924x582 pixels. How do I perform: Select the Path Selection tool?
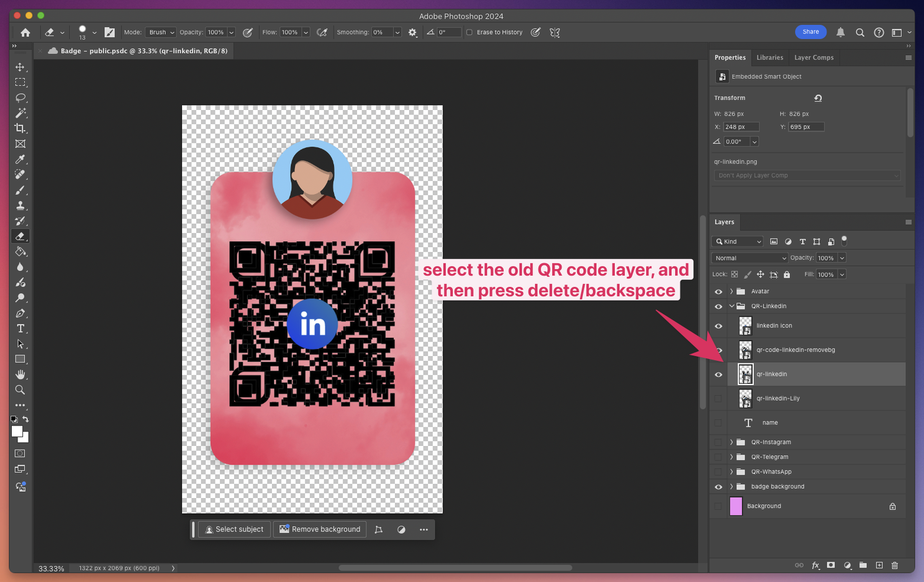click(20, 344)
